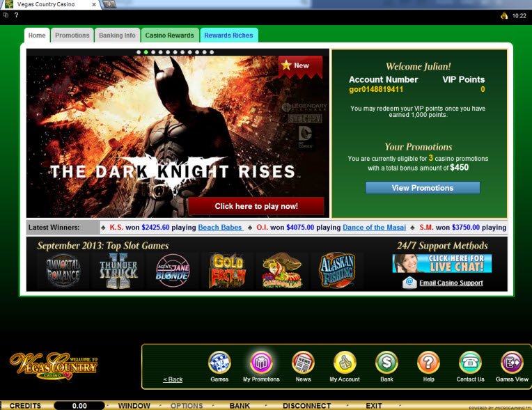
Task: Click the View Promotions button
Action: point(423,188)
